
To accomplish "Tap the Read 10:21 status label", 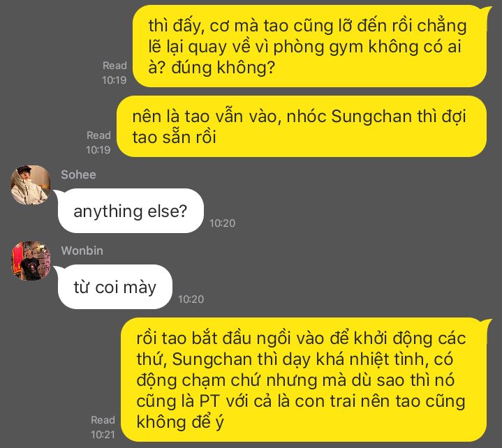I will 103,427.
